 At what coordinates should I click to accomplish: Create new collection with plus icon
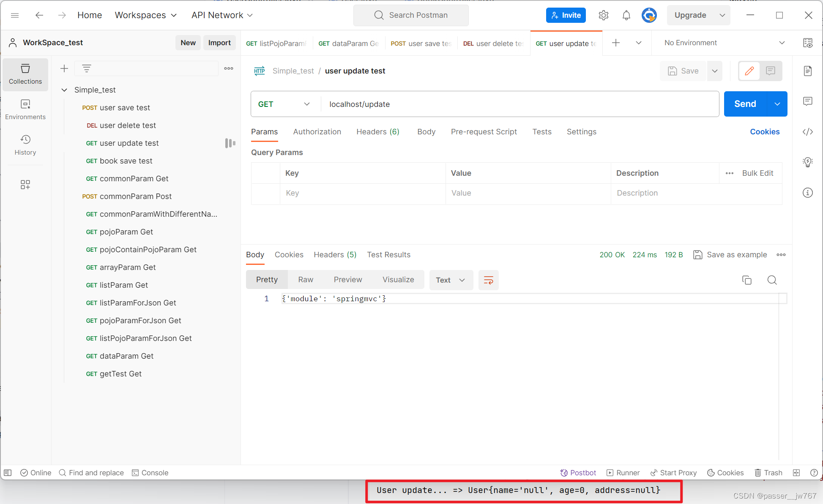pyautogui.click(x=64, y=68)
